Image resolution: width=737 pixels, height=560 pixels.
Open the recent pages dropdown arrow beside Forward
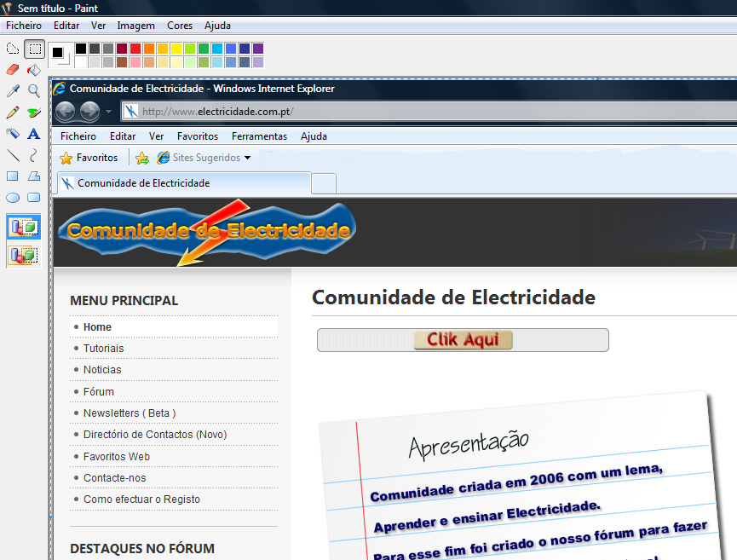[x=108, y=112]
